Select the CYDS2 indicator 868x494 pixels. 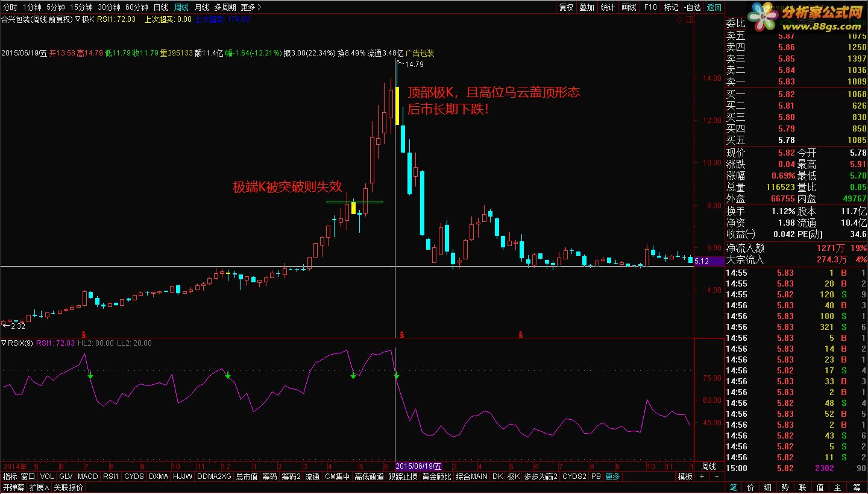(574, 477)
